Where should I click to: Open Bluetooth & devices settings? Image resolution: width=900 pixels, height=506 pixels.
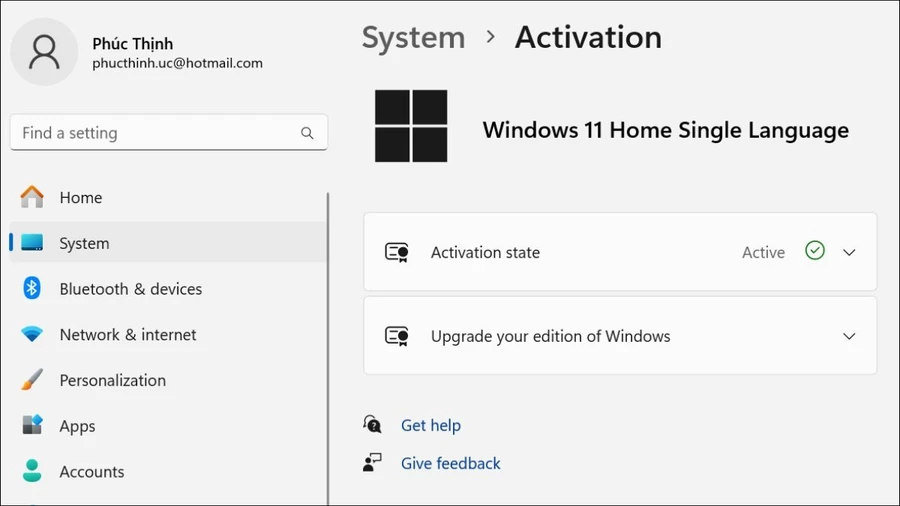(169, 289)
